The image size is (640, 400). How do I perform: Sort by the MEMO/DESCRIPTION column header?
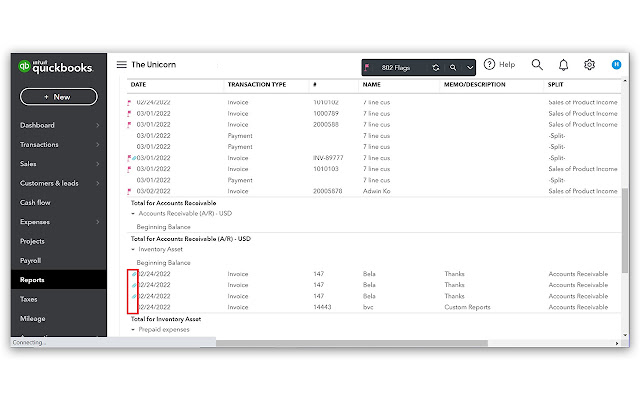point(475,84)
